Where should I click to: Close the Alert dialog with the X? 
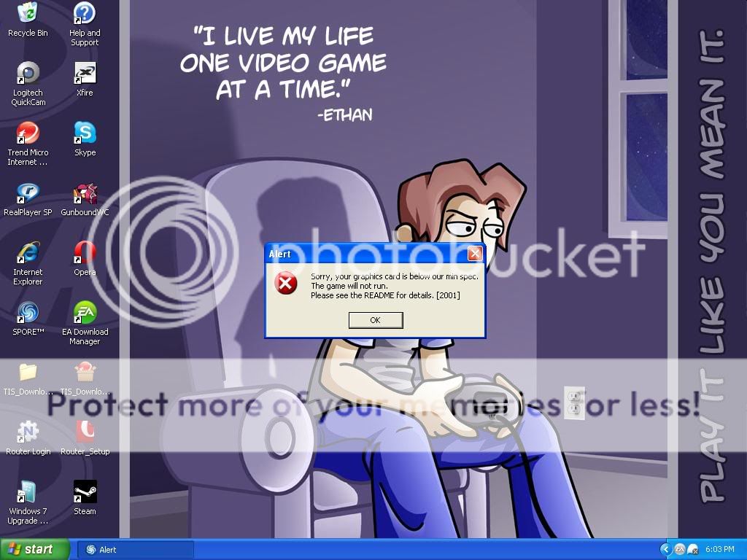pyautogui.click(x=474, y=254)
